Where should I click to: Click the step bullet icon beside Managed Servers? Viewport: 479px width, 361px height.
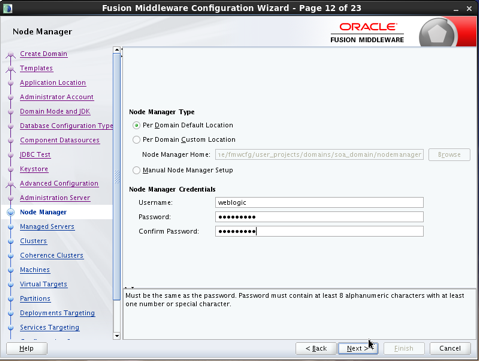[11, 227]
